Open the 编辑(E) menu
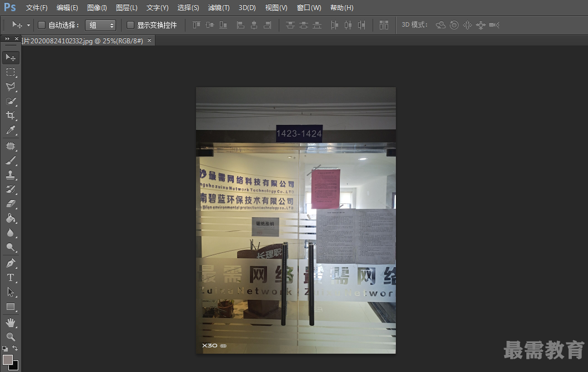This screenshot has width=588, height=372. pyautogui.click(x=67, y=8)
